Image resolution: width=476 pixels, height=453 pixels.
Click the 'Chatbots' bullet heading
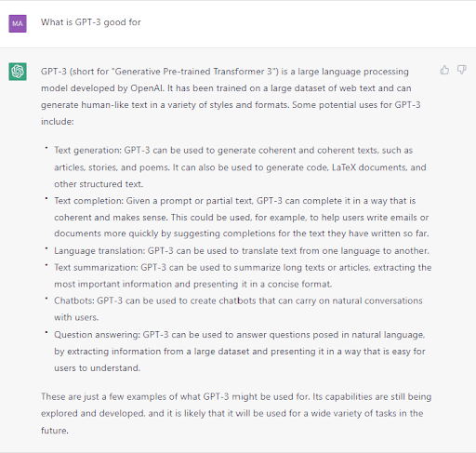tap(74, 300)
